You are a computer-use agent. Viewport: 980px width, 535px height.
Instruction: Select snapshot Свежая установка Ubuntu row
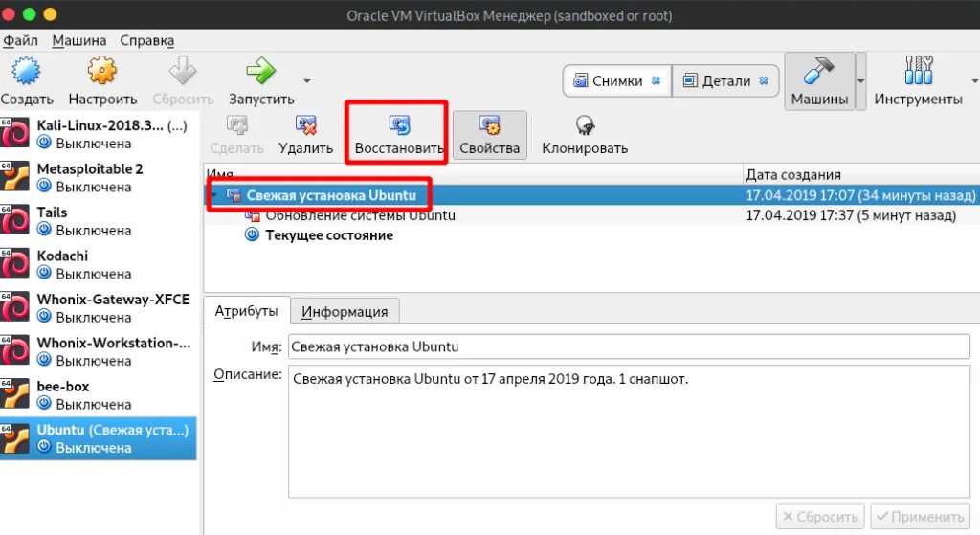click(591, 195)
